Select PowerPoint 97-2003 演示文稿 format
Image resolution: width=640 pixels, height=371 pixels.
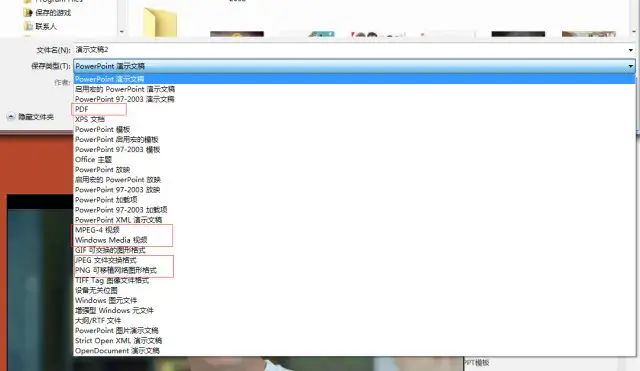[x=354, y=99]
